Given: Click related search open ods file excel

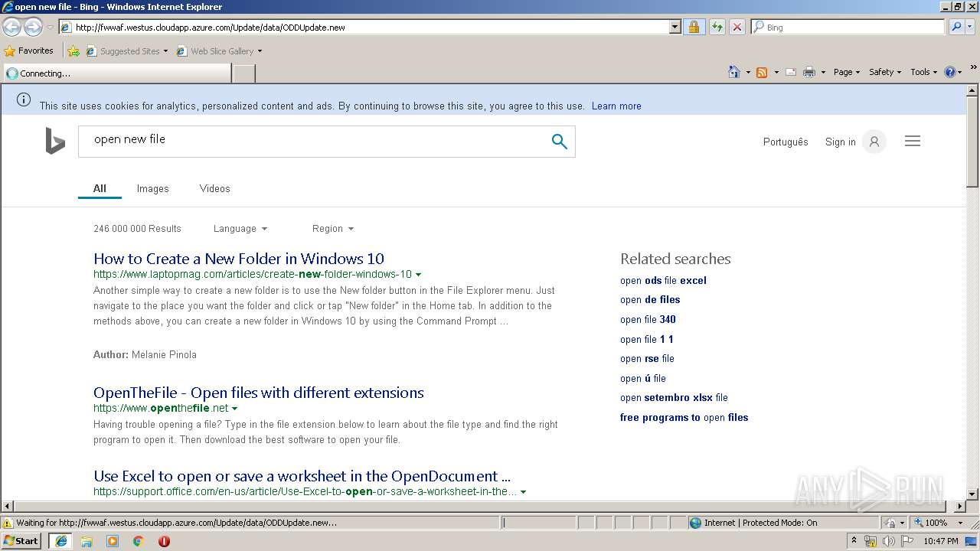Looking at the screenshot, I should point(663,281).
